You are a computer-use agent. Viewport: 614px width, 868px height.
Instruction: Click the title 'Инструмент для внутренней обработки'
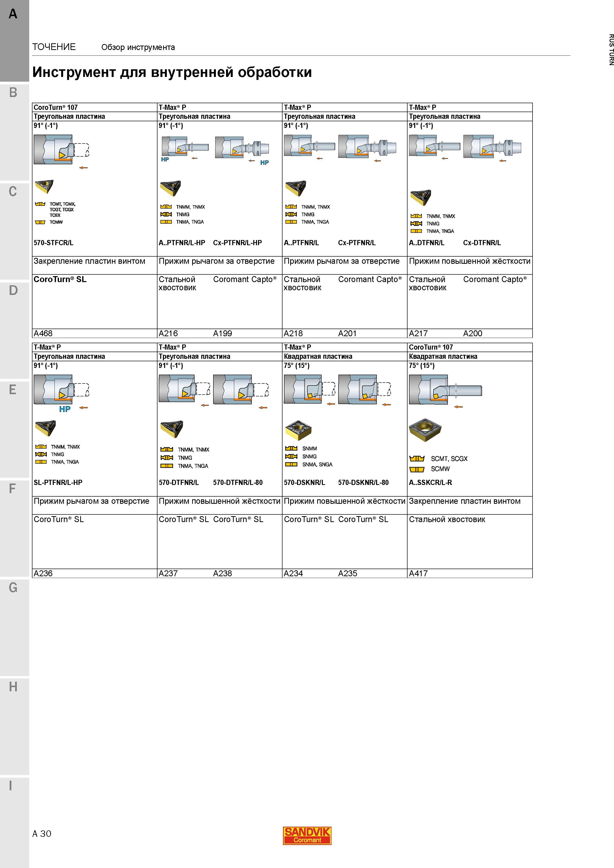(172, 72)
